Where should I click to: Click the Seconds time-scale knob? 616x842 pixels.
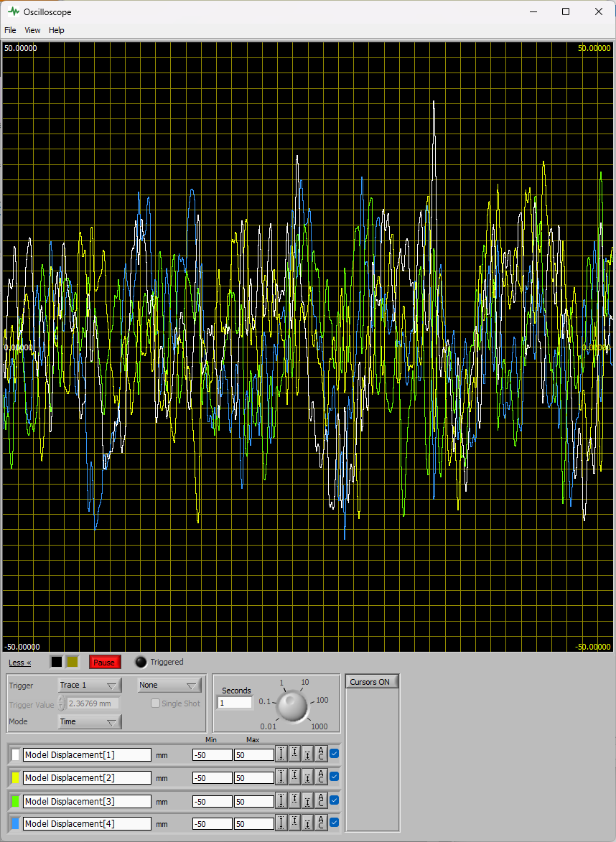[293, 706]
